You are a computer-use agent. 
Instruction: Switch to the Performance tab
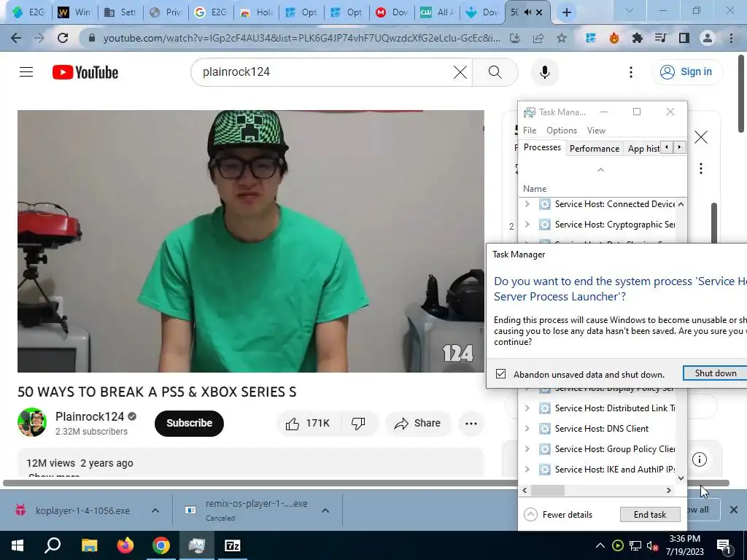(595, 149)
